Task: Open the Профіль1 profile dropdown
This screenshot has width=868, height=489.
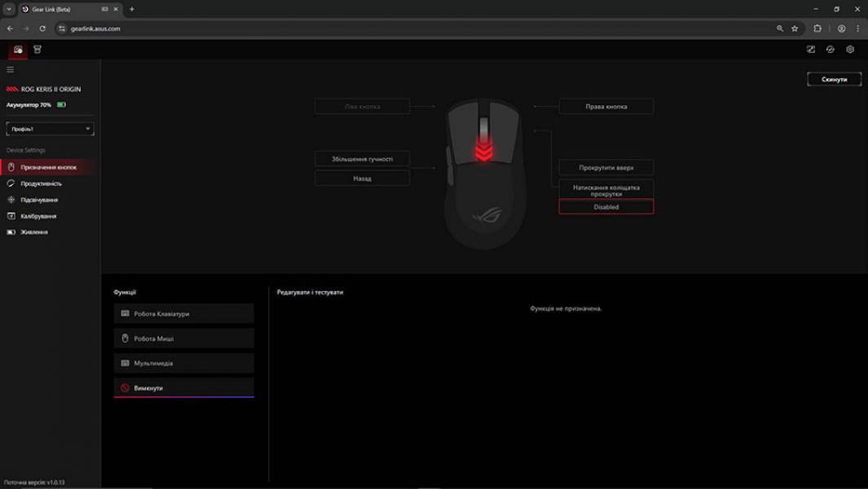Action: click(49, 128)
